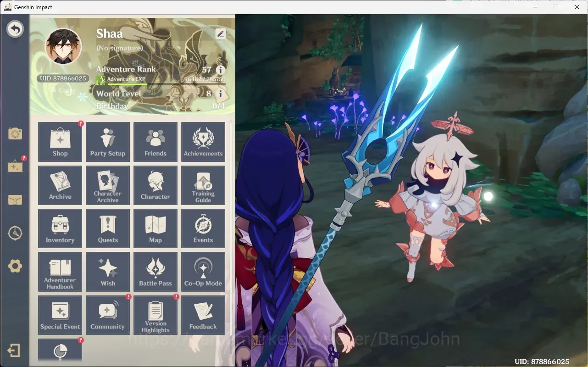Click the Shaa nickname
Viewport: 588px width, 367px height.
110,33
